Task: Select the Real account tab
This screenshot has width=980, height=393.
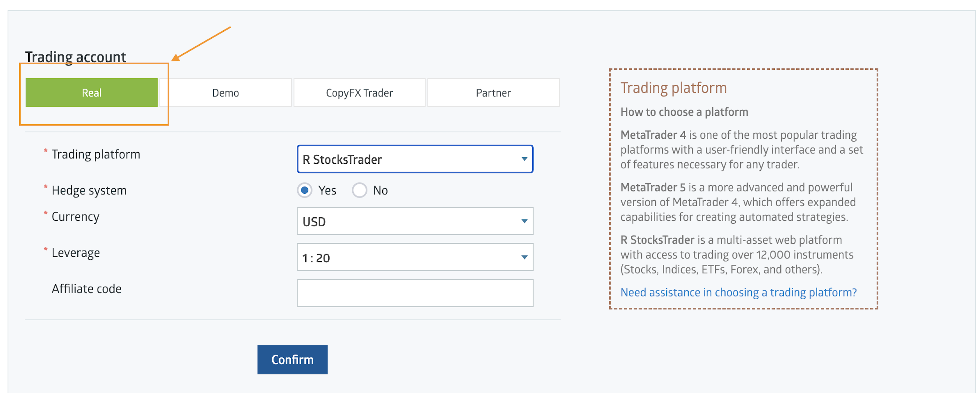Action: (91, 92)
